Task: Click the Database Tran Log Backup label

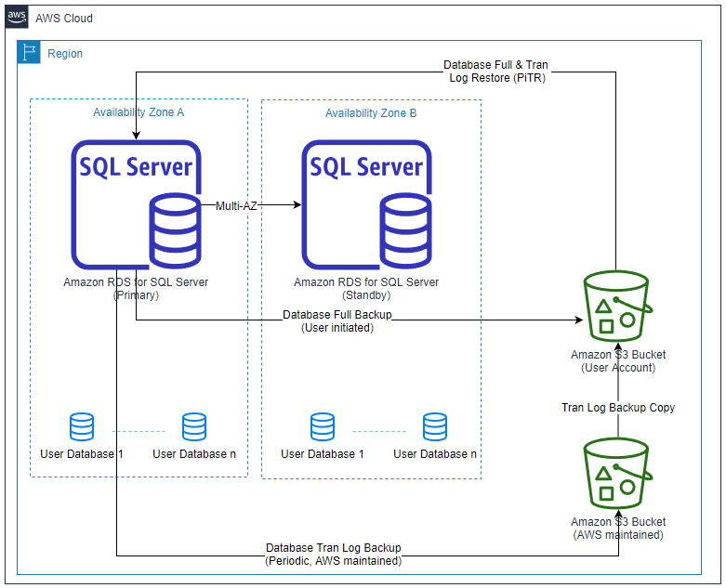Action: pos(334,555)
